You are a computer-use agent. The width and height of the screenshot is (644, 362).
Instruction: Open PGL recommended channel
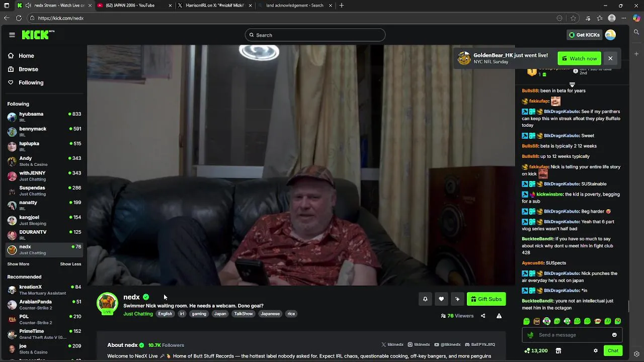pos(44,319)
